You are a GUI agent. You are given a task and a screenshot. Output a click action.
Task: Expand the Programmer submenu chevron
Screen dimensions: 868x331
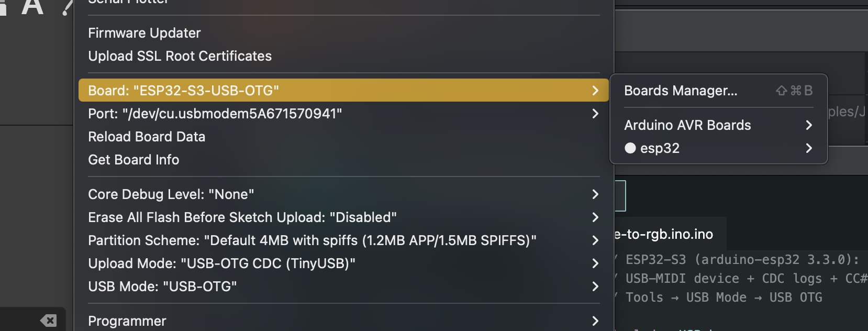[x=595, y=321]
